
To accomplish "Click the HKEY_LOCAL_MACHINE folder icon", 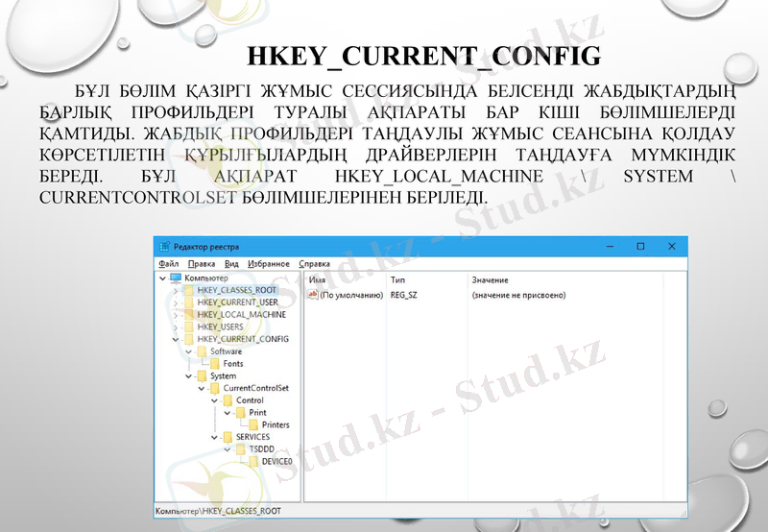I will pyautogui.click(x=189, y=315).
